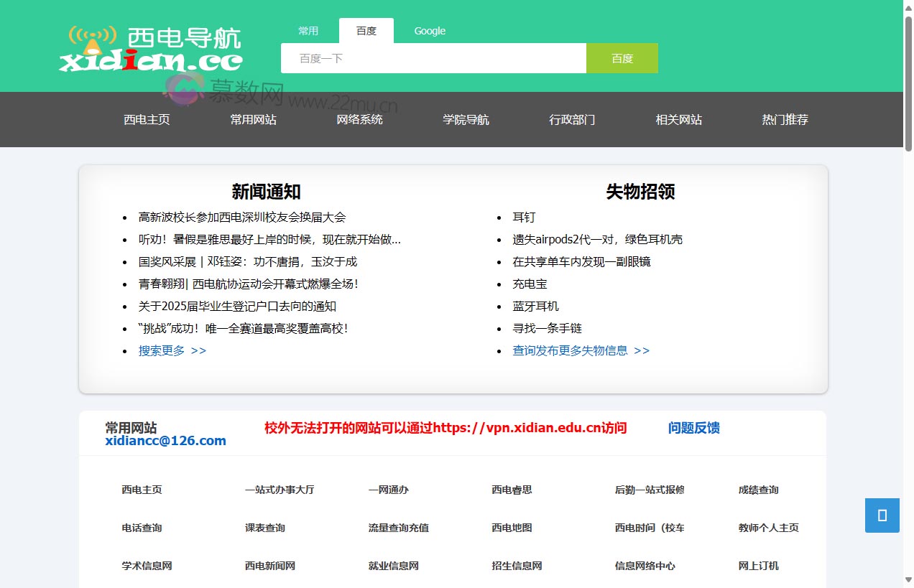The height and width of the screenshot is (588, 914).
Task: Go to 热门推荐 in the navigation bar
Action: pyautogui.click(x=785, y=120)
